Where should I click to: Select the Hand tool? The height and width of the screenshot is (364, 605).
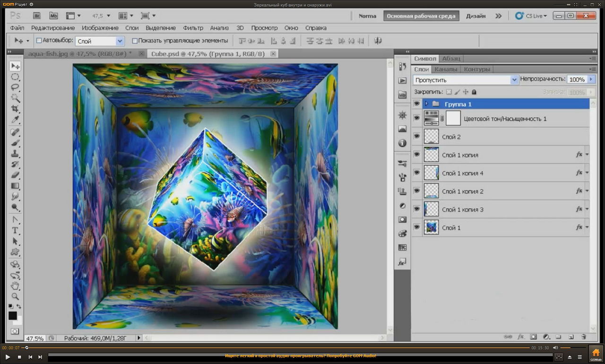pos(15,286)
